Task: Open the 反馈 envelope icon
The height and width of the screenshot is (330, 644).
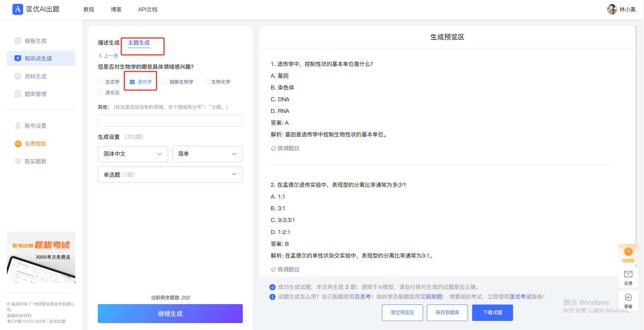Action: point(628,274)
